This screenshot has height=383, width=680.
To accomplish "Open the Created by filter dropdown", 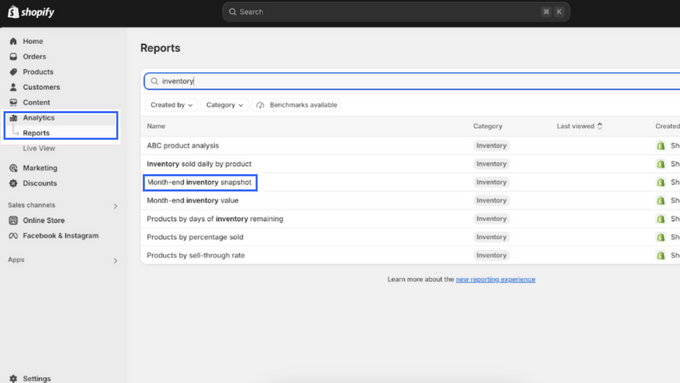I will tap(171, 105).
